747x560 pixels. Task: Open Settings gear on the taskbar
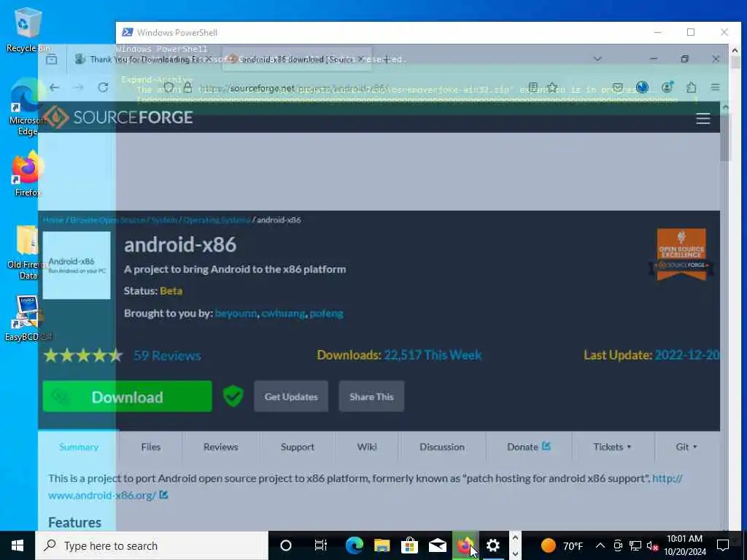[493, 545]
